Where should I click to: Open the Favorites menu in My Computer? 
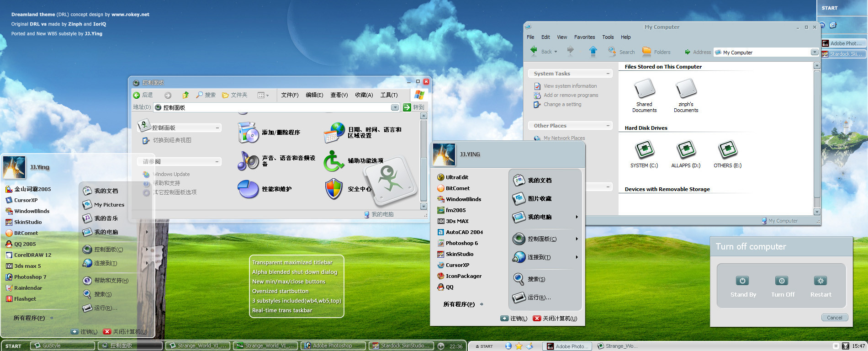click(584, 37)
